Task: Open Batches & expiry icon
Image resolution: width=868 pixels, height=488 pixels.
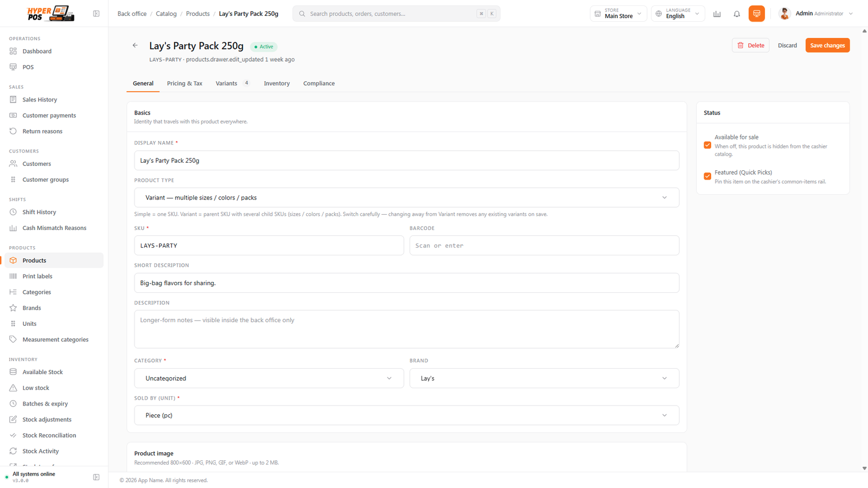Action: coord(13,403)
